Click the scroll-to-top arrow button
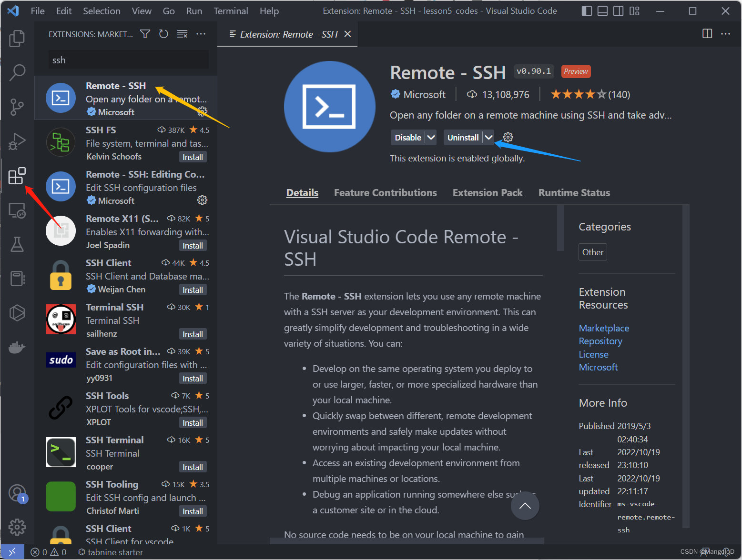This screenshot has height=560, width=742. tap(525, 506)
